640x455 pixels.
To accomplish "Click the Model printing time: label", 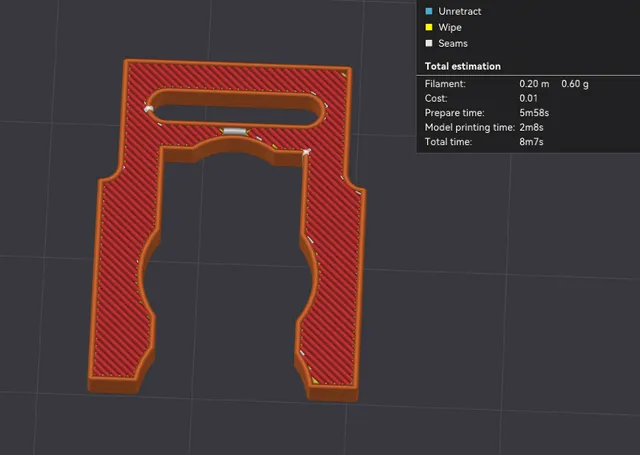I will (x=469, y=127).
